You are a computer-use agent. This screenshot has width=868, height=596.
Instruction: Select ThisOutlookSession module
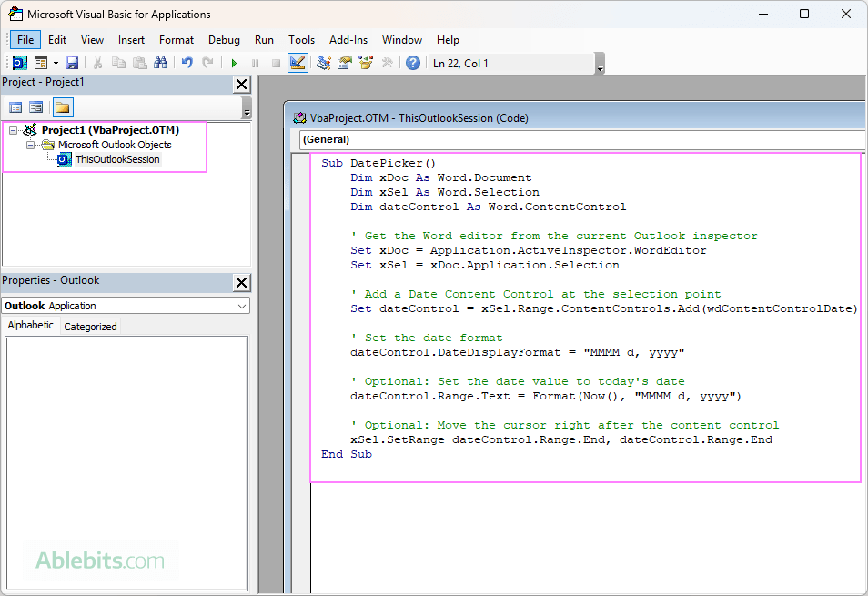[117, 159]
